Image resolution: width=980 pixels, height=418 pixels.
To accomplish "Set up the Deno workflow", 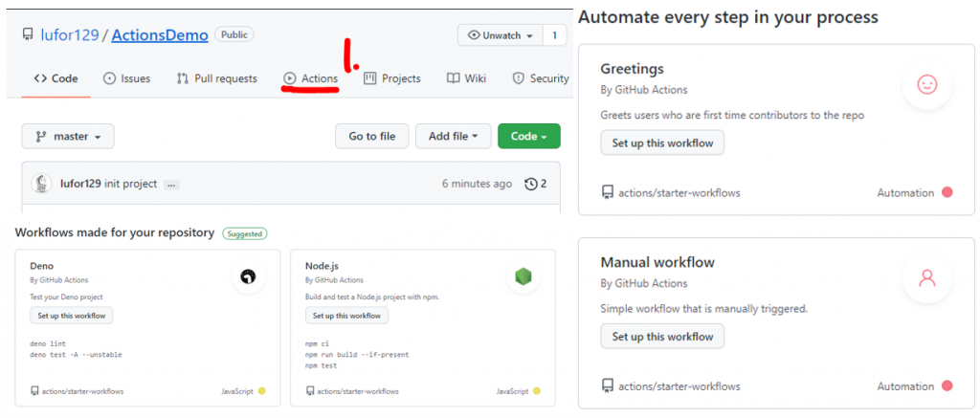I will coord(71,316).
